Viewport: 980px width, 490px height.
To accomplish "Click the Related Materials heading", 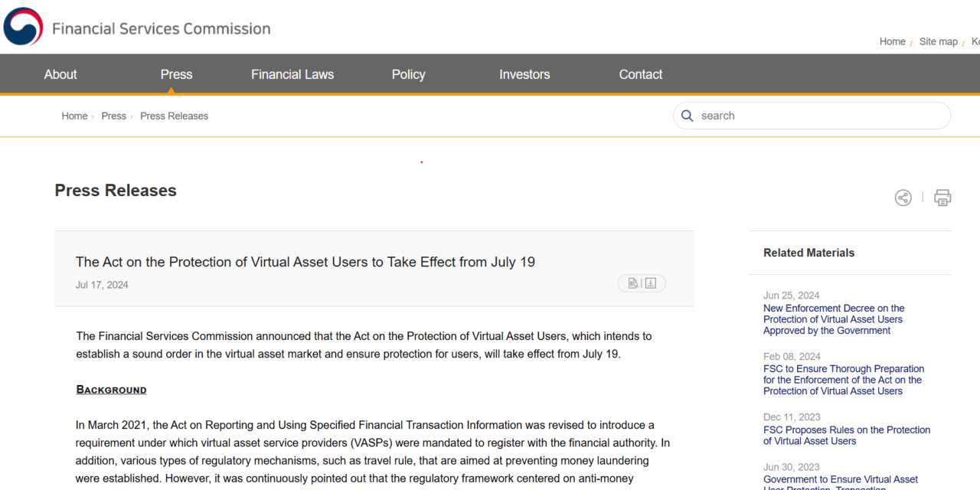I will [x=808, y=253].
